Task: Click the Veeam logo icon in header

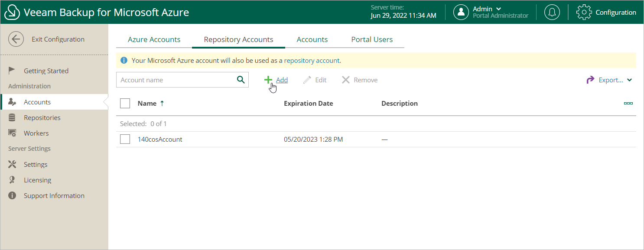Action: pyautogui.click(x=12, y=12)
